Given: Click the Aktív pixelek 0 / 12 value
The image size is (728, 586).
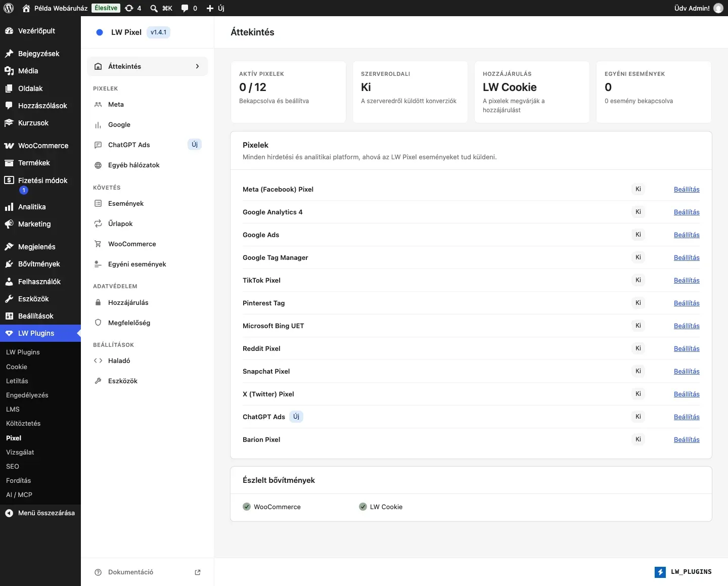Looking at the screenshot, I should point(253,87).
